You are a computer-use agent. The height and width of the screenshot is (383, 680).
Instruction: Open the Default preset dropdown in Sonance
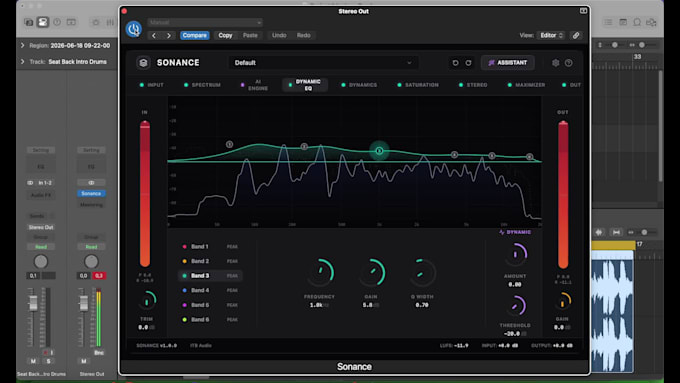324,63
